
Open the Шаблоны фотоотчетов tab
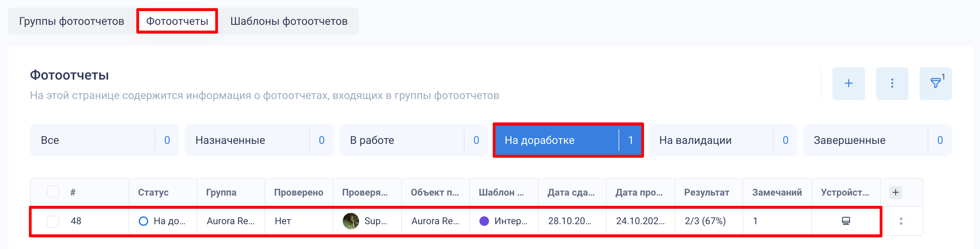(x=289, y=21)
